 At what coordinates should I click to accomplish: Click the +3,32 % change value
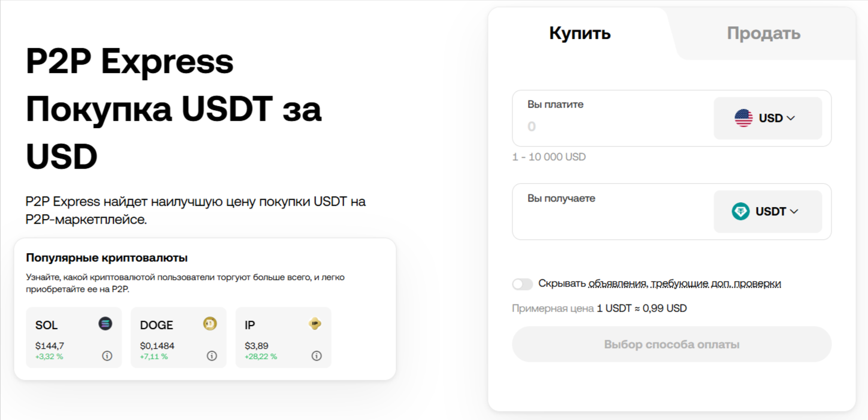point(49,357)
